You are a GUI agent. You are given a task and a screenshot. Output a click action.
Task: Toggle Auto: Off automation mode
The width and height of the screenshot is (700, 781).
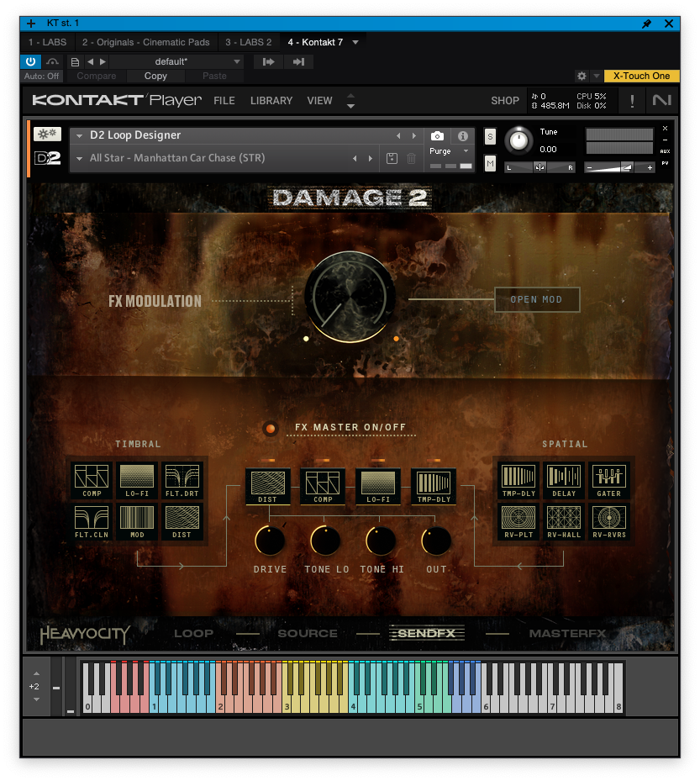[41, 77]
